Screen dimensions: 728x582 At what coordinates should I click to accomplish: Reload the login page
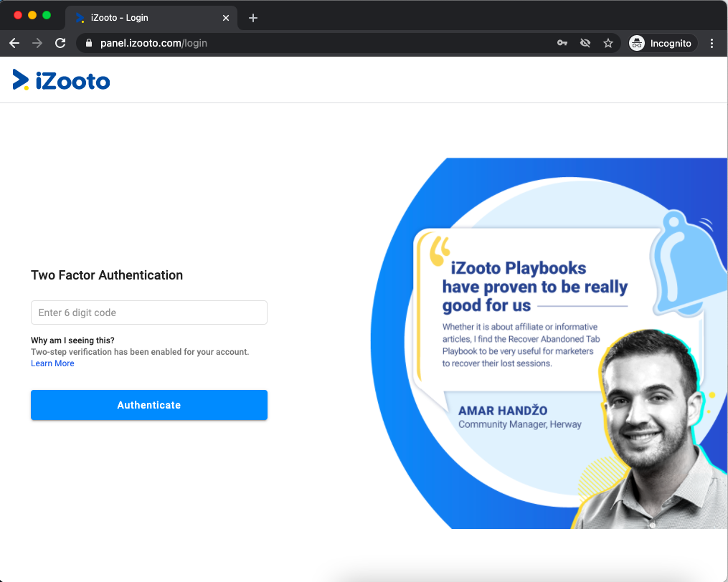[60, 43]
